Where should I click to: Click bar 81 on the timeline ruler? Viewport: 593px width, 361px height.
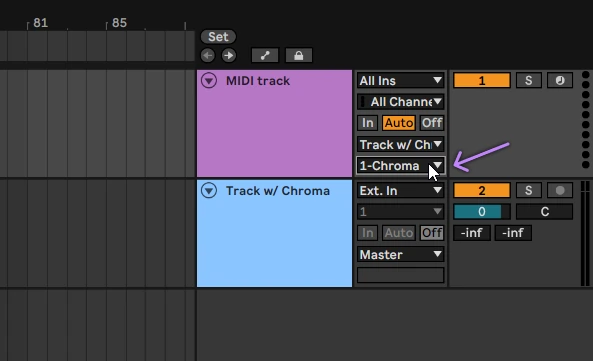pyautogui.click(x=40, y=23)
